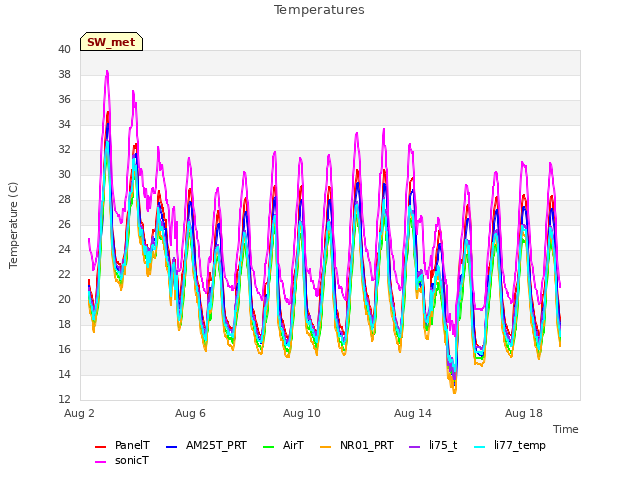Viewport: 640px width, 480px height.
Task: Toggle the AM25T_PRT legend entry
Action: pos(206,445)
